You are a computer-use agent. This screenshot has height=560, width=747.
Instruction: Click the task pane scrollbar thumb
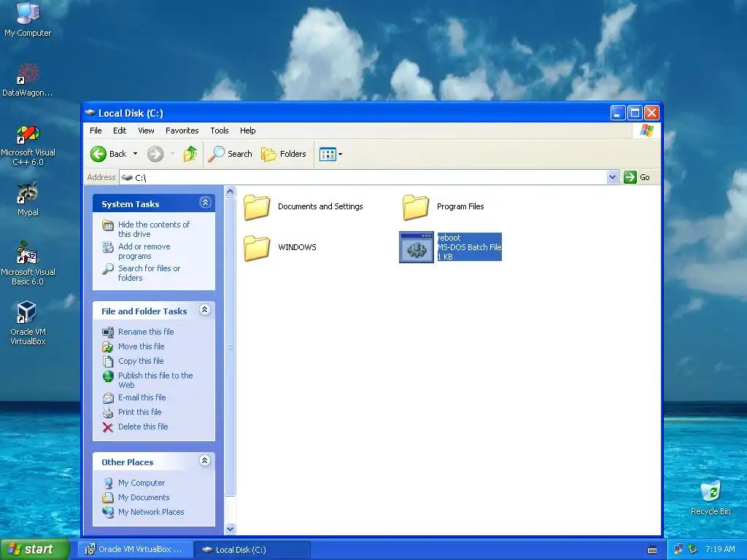tap(230, 347)
